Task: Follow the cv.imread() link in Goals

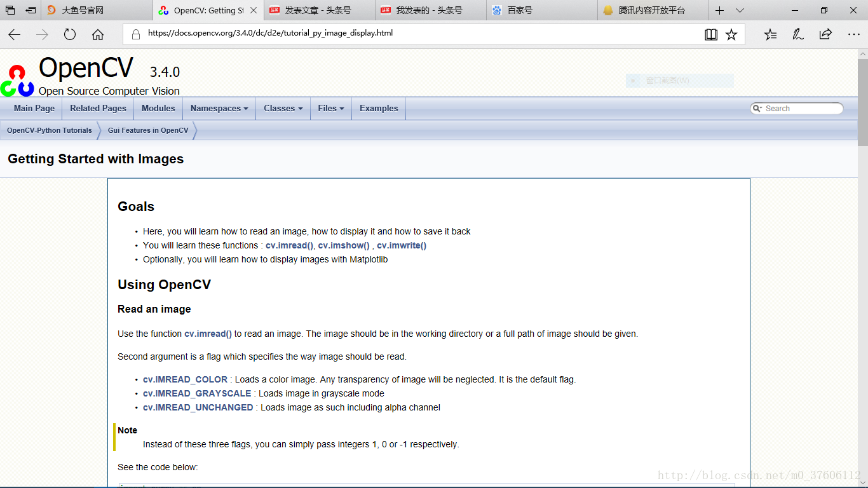Action: click(289, 245)
